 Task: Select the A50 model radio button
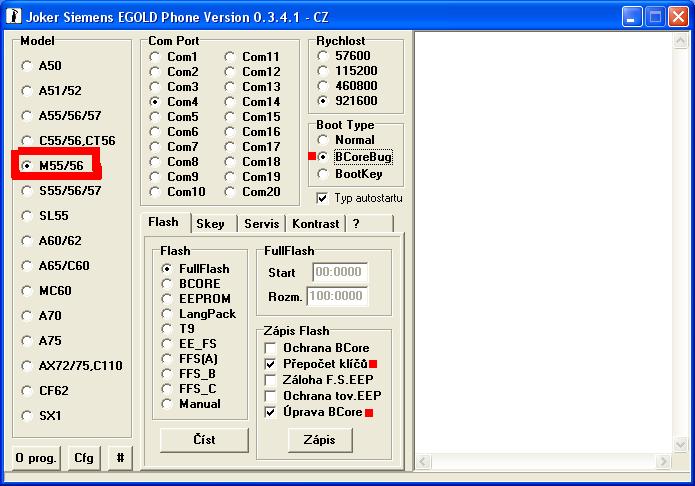[27, 66]
